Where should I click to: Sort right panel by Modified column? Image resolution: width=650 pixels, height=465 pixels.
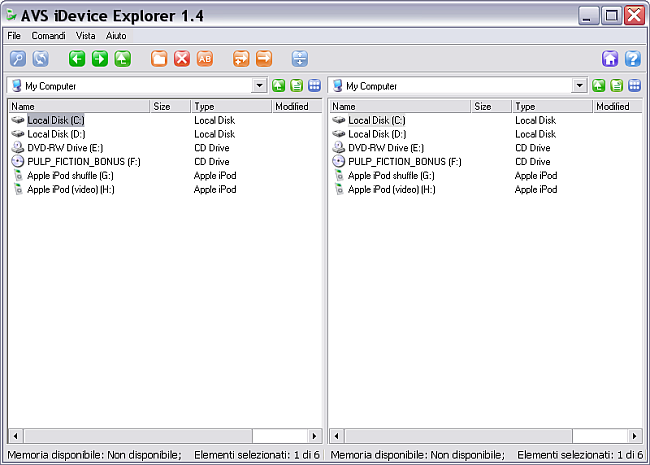pyautogui.click(x=617, y=107)
